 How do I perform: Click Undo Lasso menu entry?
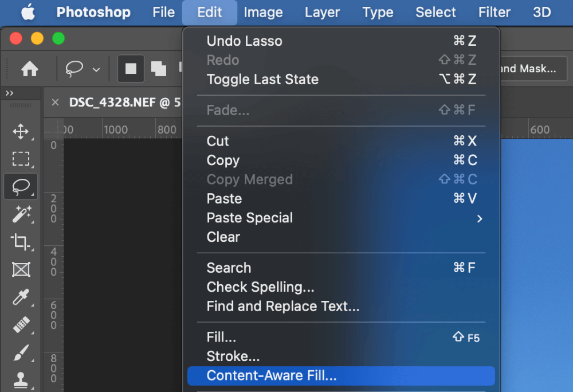(244, 41)
